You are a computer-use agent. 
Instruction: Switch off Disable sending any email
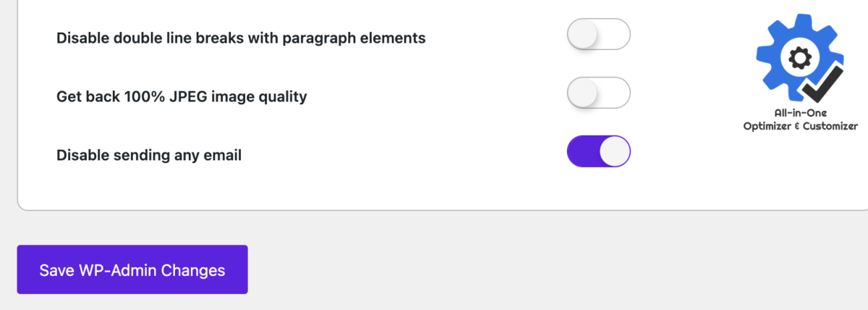point(599,151)
